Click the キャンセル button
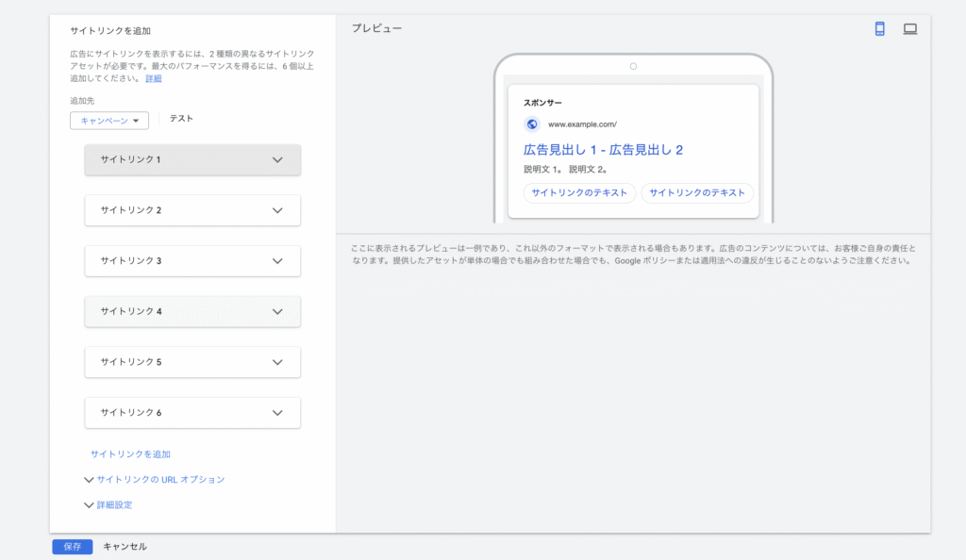The image size is (966, 560). 125,547
